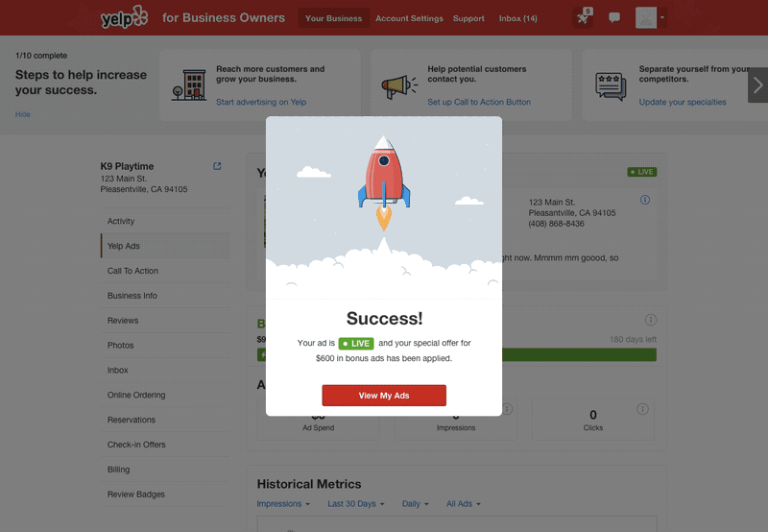Select Yelp Ads in the sidebar
This screenshot has width=768, height=532.
point(165,246)
